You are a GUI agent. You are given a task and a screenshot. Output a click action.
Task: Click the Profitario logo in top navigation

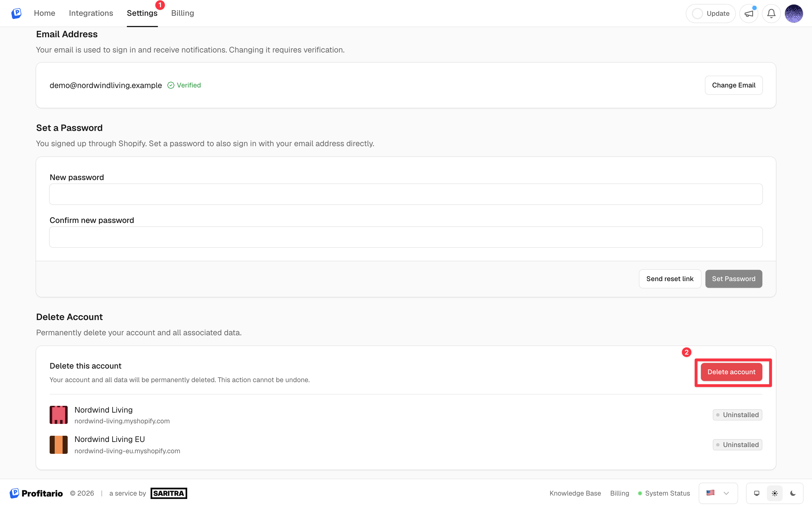click(16, 13)
